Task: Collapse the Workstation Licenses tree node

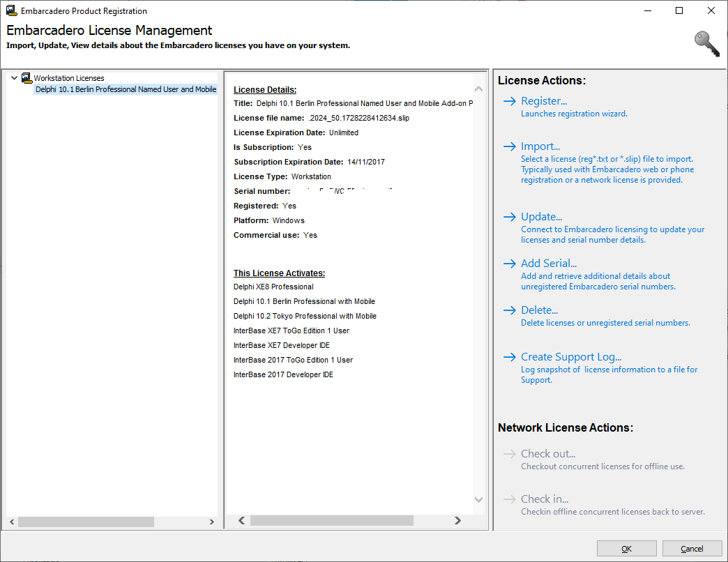Action: click(x=15, y=78)
